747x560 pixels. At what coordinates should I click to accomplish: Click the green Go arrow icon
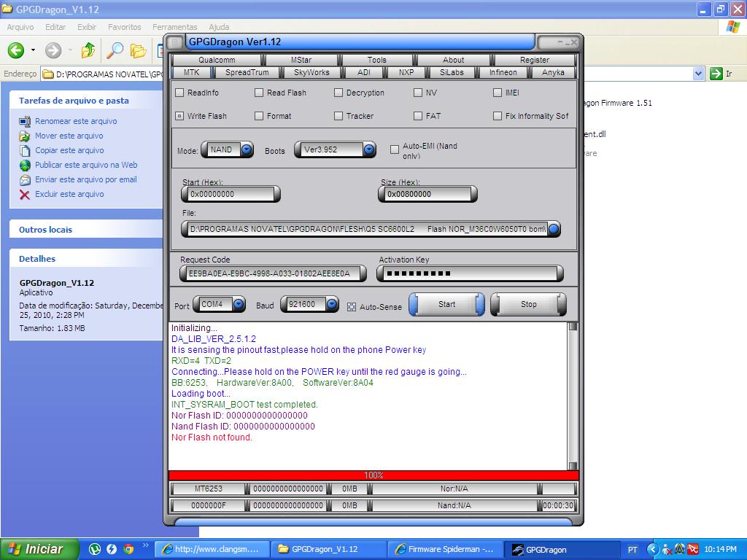pos(716,74)
